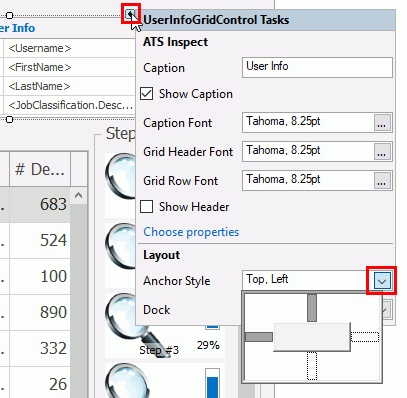Expand the Anchor Style dropdown arrow

(382, 281)
